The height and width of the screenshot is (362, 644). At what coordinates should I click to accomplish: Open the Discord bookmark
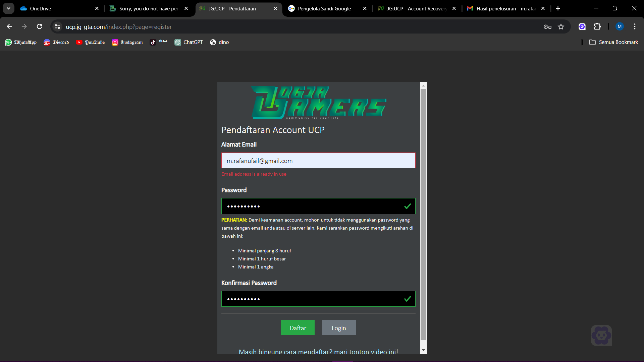(56, 42)
